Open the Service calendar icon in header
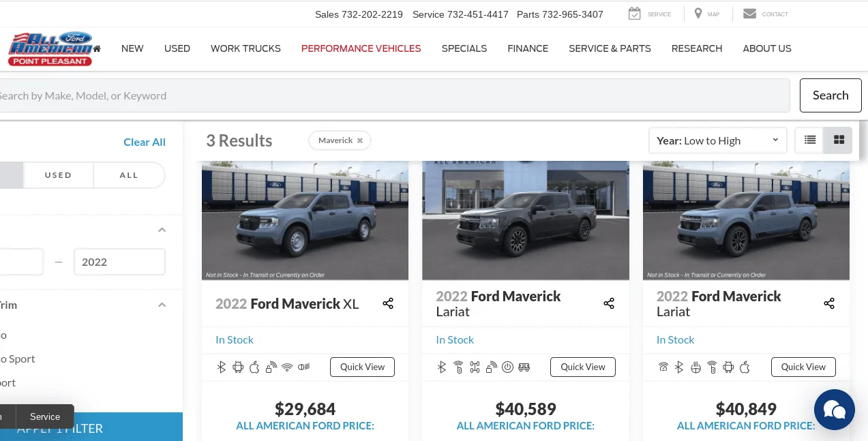The height and width of the screenshot is (441, 868). 634,14
